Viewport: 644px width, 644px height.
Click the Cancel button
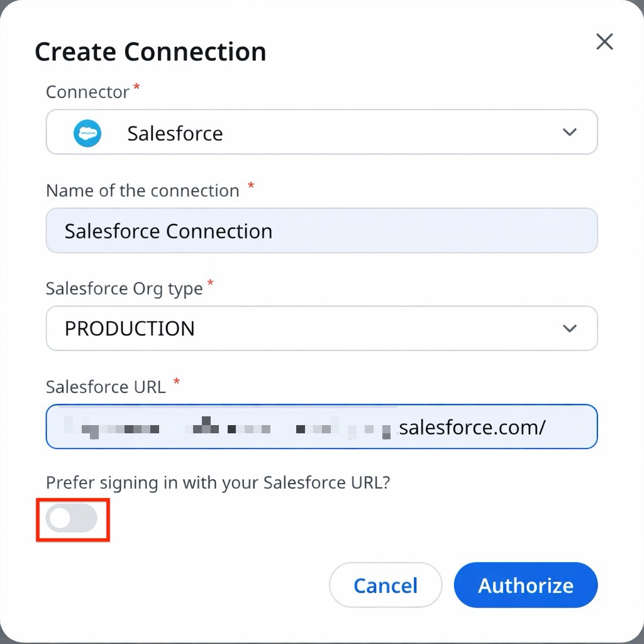point(386,585)
